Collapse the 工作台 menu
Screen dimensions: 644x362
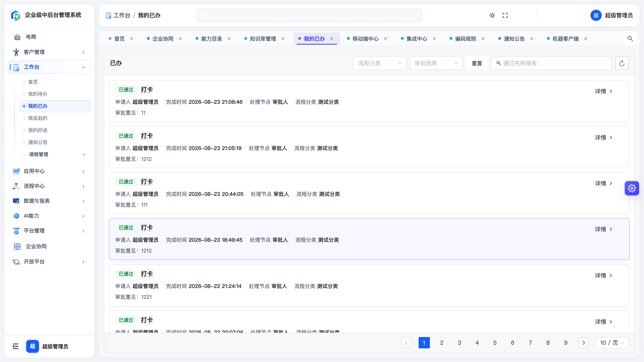click(x=84, y=67)
